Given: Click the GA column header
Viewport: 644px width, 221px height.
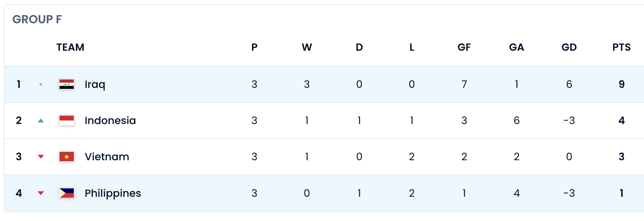Looking at the screenshot, I should 516,47.
